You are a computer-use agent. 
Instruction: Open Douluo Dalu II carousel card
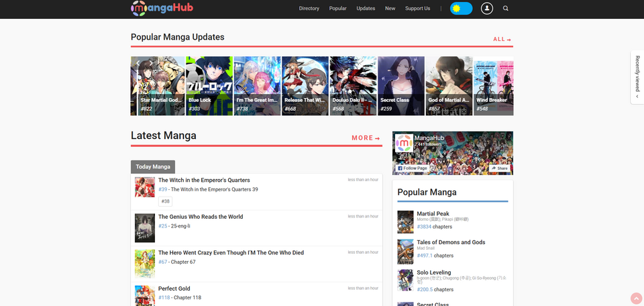354,86
